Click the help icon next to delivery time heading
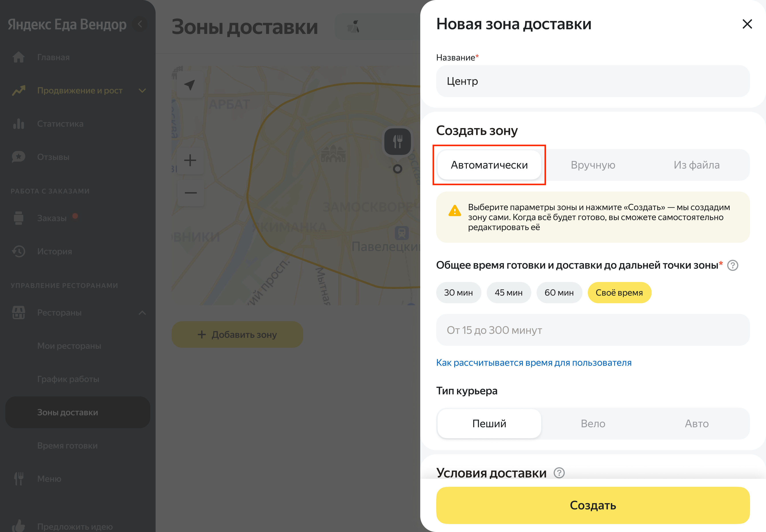The height and width of the screenshot is (532, 766). [732, 265]
